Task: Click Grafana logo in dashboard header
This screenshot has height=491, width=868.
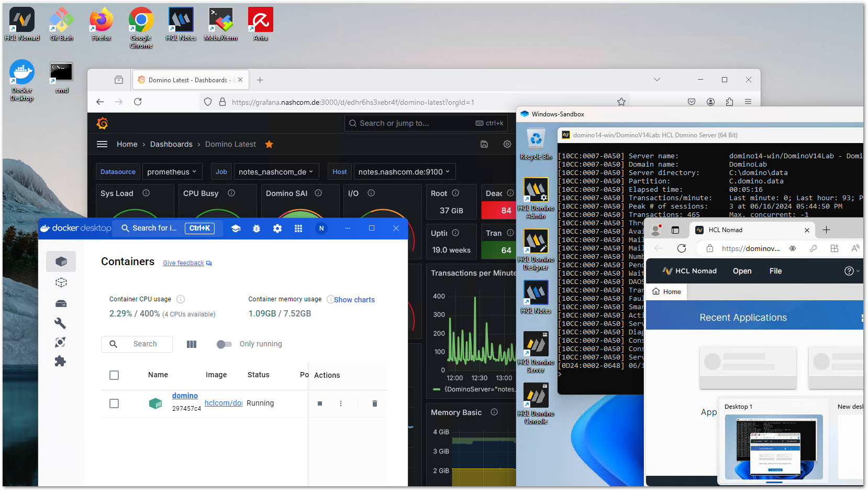Action: [103, 124]
